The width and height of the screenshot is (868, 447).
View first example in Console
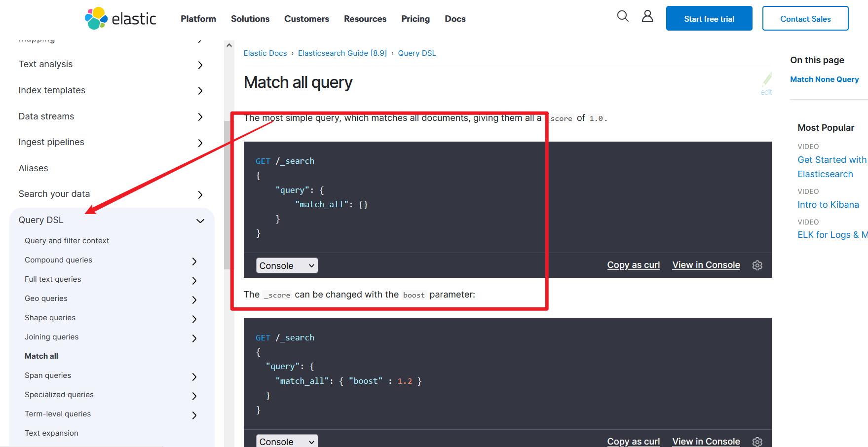click(x=706, y=265)
